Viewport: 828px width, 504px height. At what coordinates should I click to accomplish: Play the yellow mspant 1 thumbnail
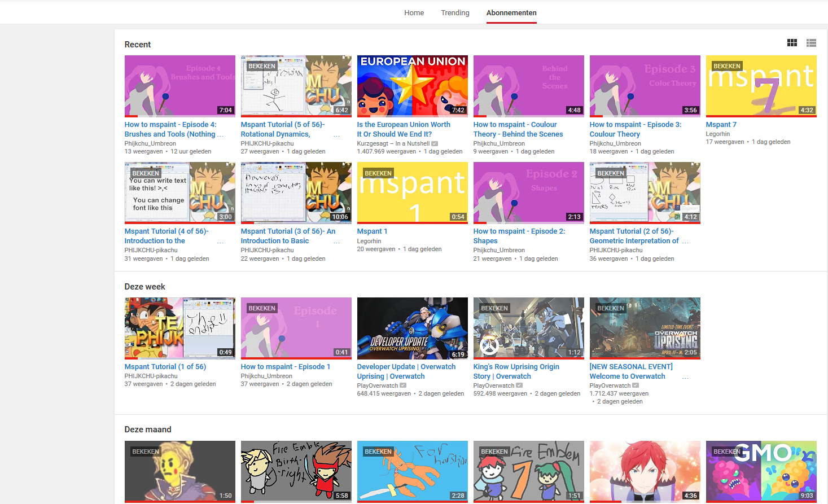(413, 192)
